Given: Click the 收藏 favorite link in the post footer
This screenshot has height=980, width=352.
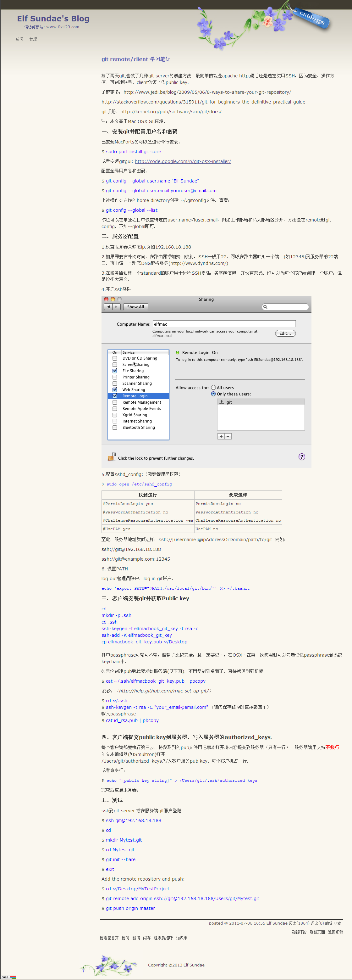Looking at the screenshot, I should point(338,923).
